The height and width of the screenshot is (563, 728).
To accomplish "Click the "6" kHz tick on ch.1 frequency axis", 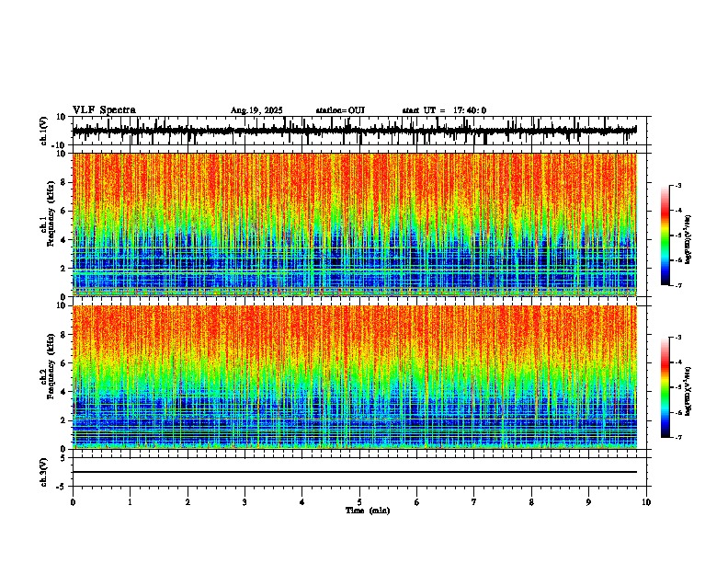I will [x=64, y=211].
